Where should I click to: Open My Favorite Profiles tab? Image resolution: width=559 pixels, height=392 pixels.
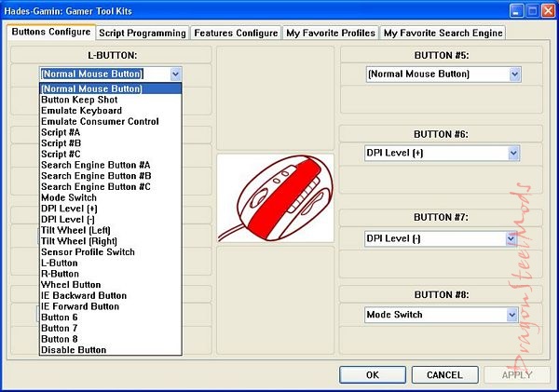(331, 33)
